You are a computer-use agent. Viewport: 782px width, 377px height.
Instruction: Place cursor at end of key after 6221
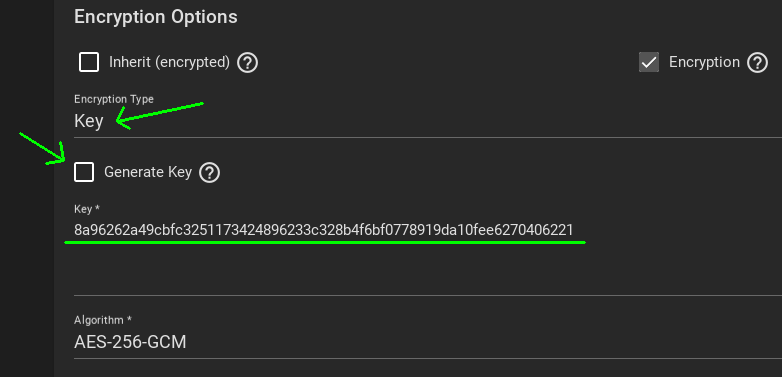[574, 230]
